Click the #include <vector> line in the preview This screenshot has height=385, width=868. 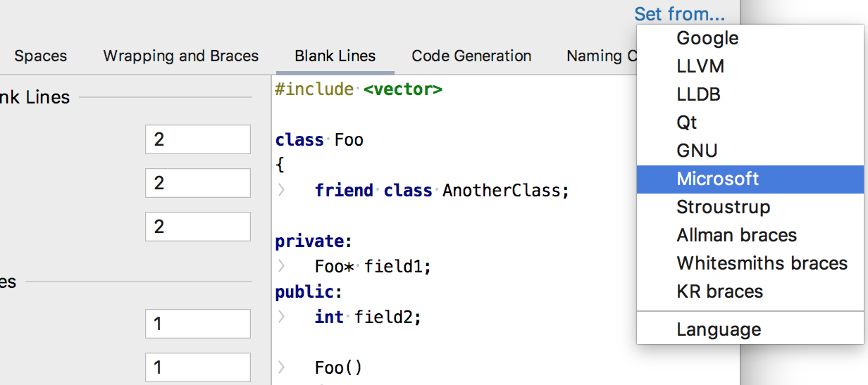(x=359, y=89)
